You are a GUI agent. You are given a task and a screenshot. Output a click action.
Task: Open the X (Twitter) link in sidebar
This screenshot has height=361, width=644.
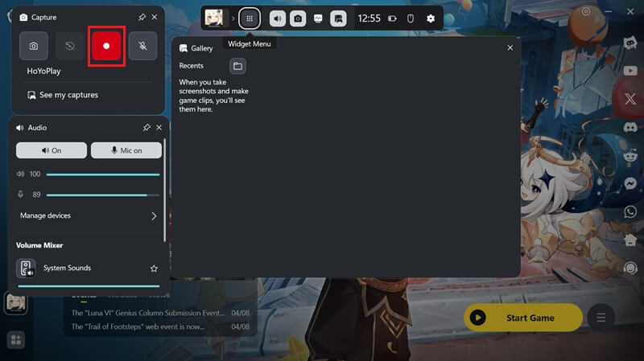pyautogui.click(x=630, y=99)
